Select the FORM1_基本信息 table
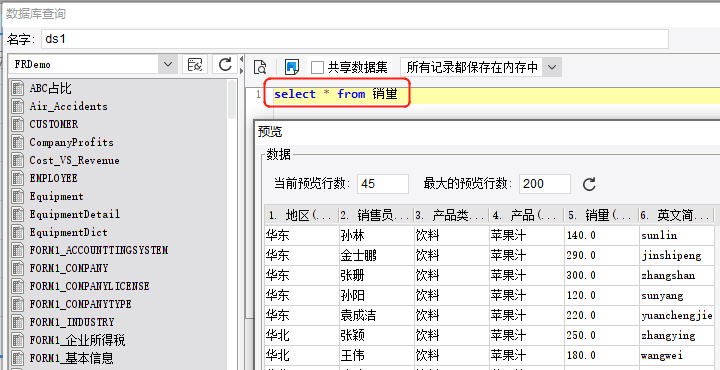Viewport: 720px width, 370px height. pyautogui.click(x=71, y=358)
